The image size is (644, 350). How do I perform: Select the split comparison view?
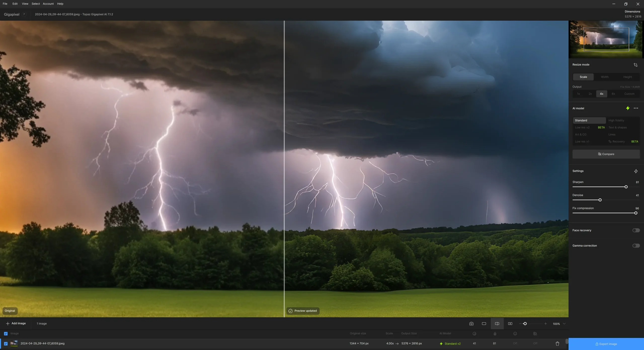pyautogui.click(x=497, y=324)
